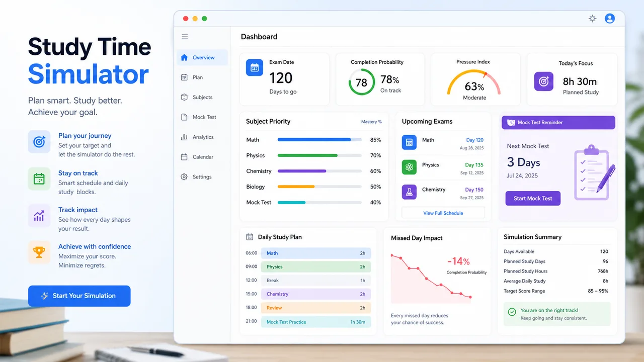Toggle the sun theme icon
This screenshot has width=644, height=362.
tap(593, 19)
